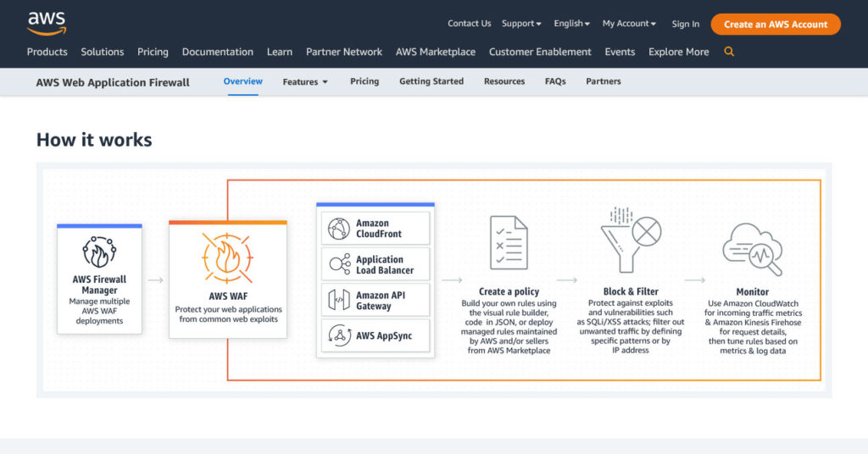Image resolution: width=868 pixels, height=454 pixels.
Task: Go to the Getting Started tab
Action: tap(431, 81)
